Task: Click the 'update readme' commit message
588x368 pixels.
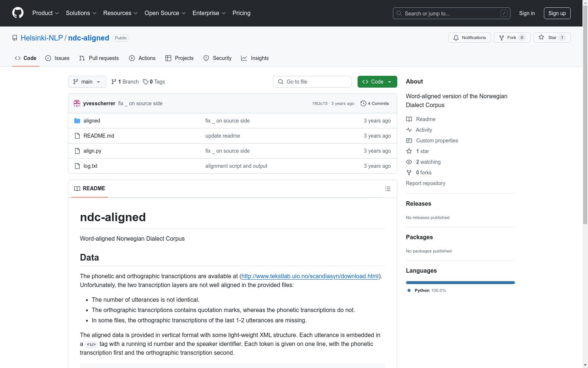Action: (223, 136)
